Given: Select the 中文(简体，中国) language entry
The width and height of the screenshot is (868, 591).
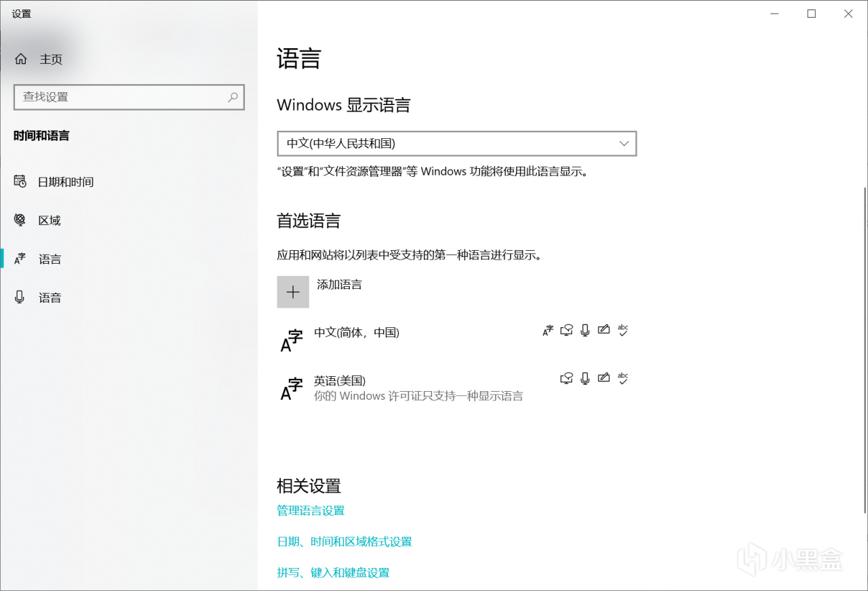Looking at the screenshot, I should tap(457, 340).
